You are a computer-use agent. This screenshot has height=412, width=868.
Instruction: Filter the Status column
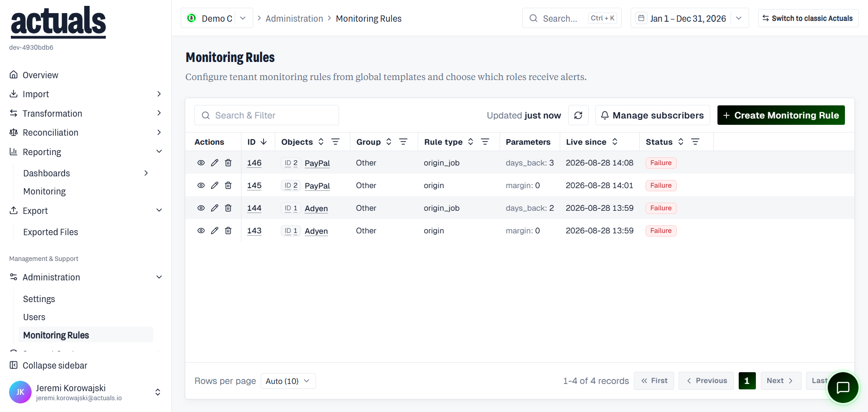click(695, 142)
